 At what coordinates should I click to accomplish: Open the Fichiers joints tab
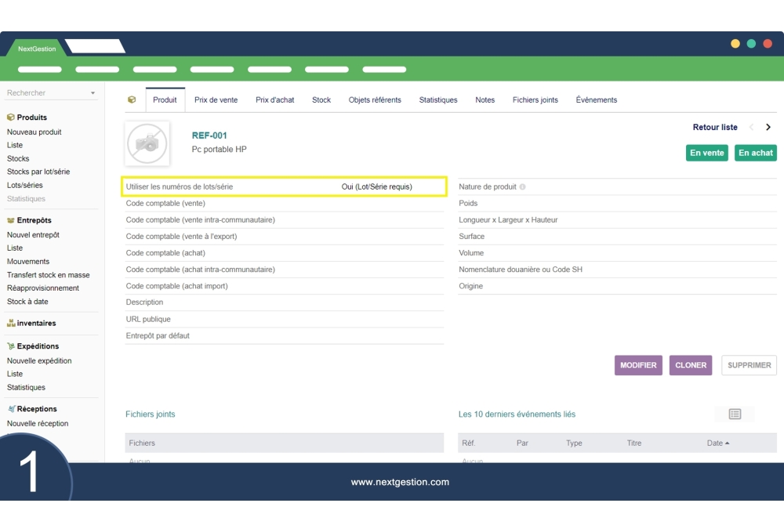point(535,100)
